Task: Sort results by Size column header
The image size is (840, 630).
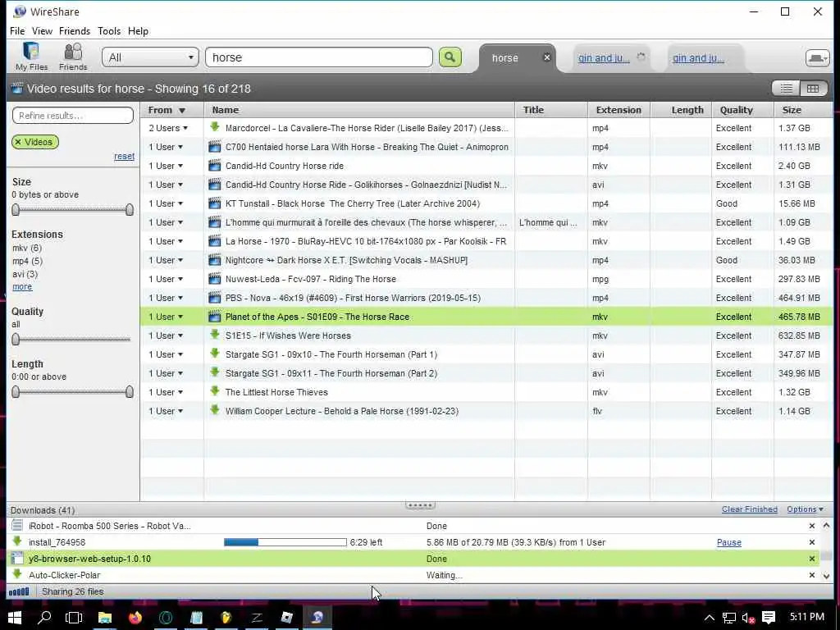Action: click(803, 110)
